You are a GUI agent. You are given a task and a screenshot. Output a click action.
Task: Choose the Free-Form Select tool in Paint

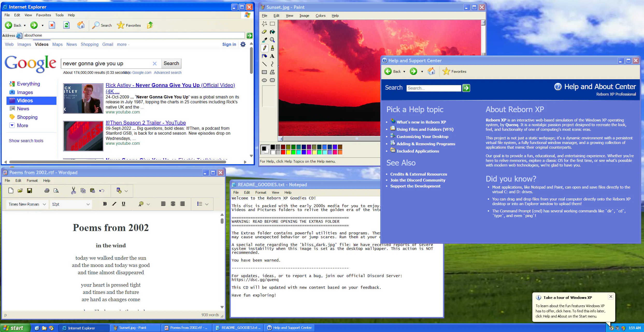point(264,24)
